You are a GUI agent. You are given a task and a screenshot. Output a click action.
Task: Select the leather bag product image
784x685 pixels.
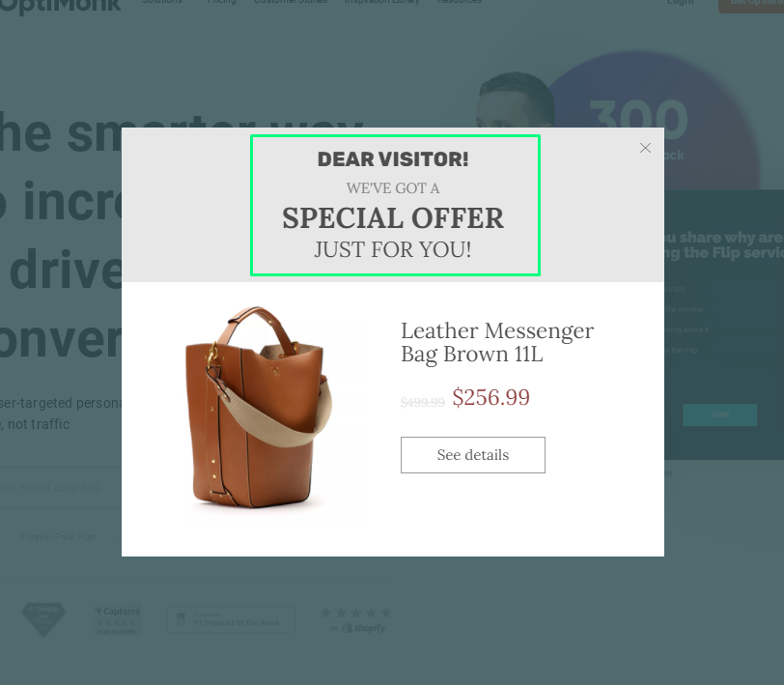(x=259, y=408)
